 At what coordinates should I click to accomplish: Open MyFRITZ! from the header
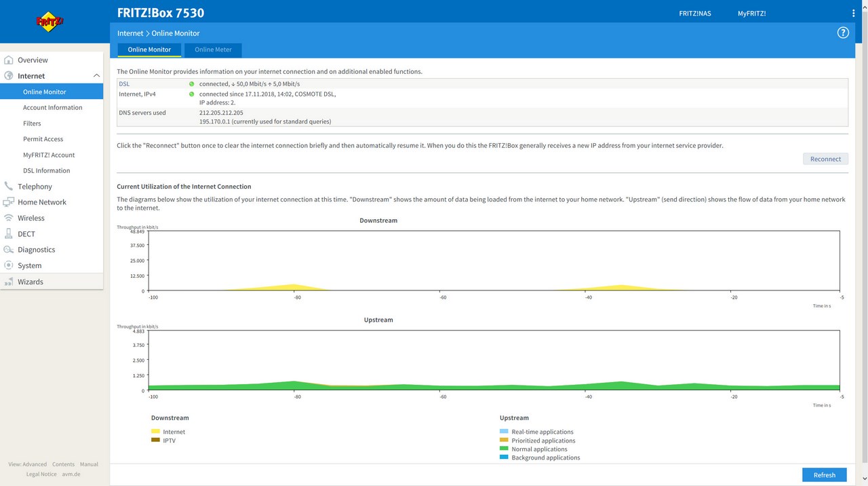pos(751,14)
